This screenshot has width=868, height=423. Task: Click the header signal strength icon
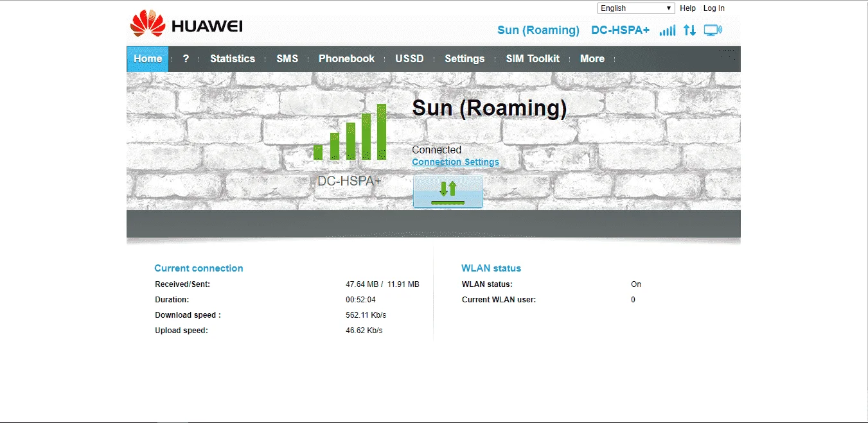[668, 30]
